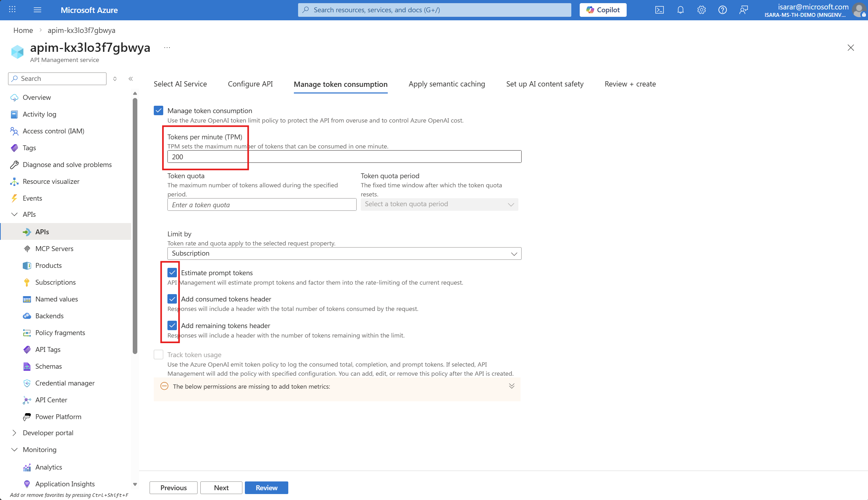Click the Application Insights bulb icon
Viewport: 868px width, 500px height.
coord(27,484)
